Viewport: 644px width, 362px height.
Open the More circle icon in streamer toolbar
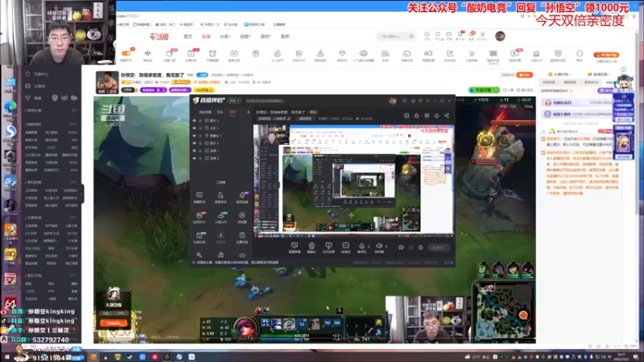click(580, 53)
